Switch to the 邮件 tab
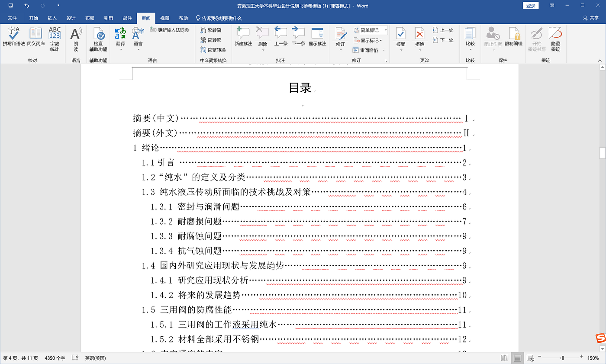The width and height of the screenshot is (606, 364). [127, 18]
